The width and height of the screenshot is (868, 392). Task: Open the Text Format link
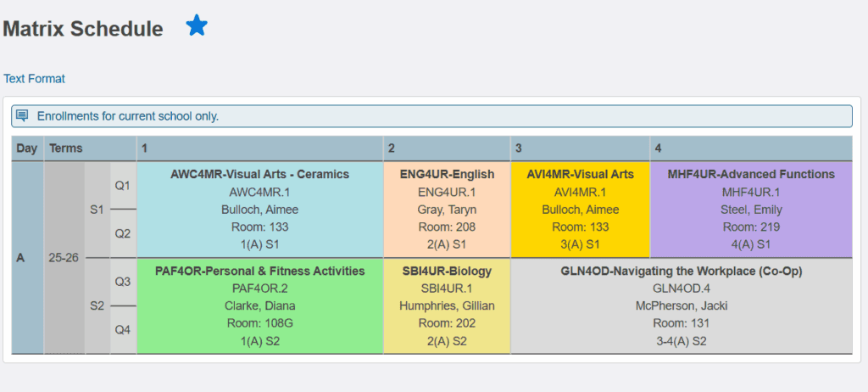point(34,79)
